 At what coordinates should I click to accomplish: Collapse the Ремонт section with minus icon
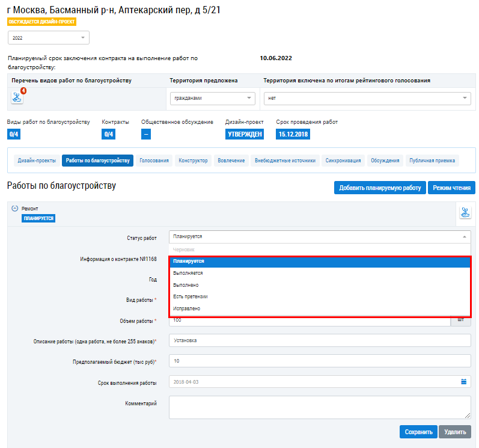pos(14,208)
